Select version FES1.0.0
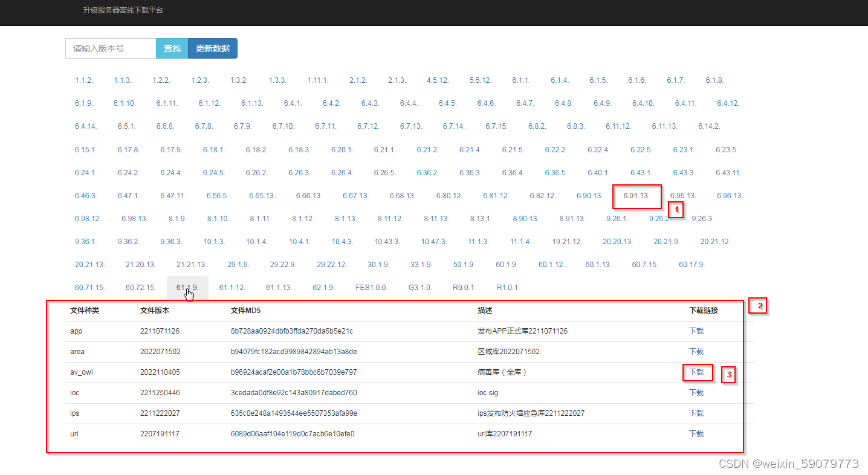The width and height of the screenshot is (868, 475). (371, 287)
